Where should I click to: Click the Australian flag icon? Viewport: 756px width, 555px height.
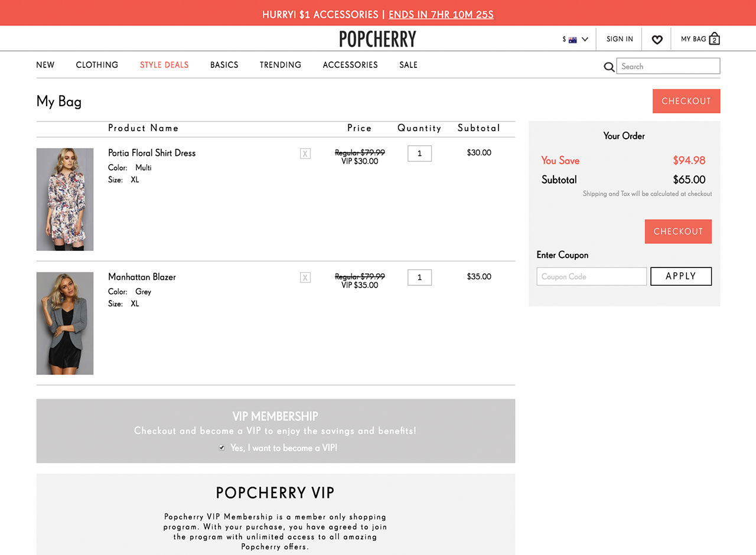[572, 40]
